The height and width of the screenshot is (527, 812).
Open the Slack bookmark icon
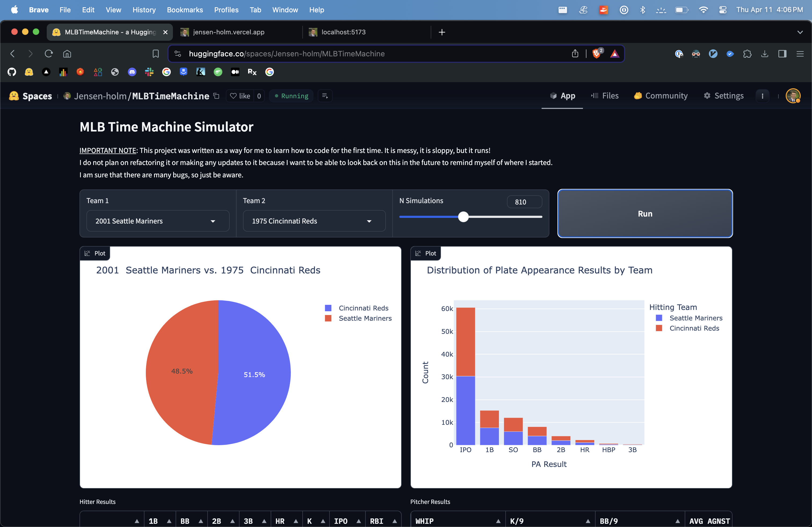click(149, 72)
